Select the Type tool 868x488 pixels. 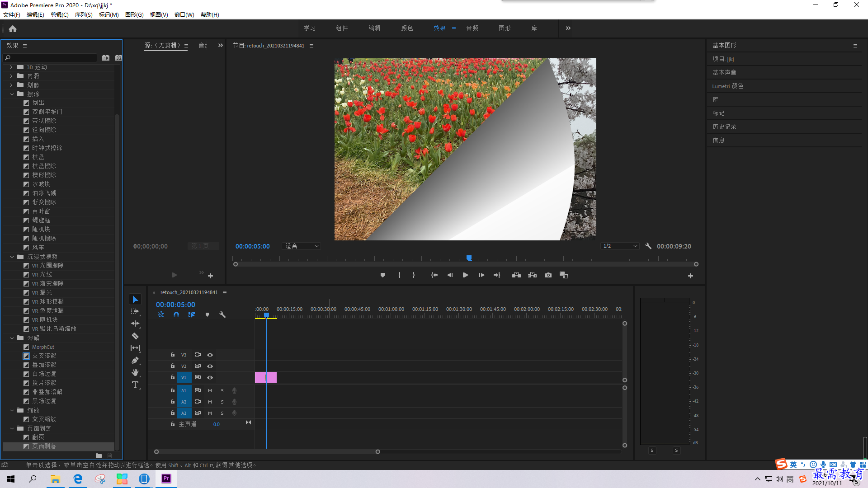coord(135,385)
